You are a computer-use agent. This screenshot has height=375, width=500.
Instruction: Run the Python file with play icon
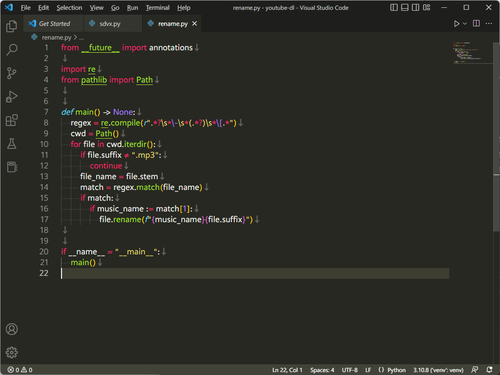(x=456, y=24)
